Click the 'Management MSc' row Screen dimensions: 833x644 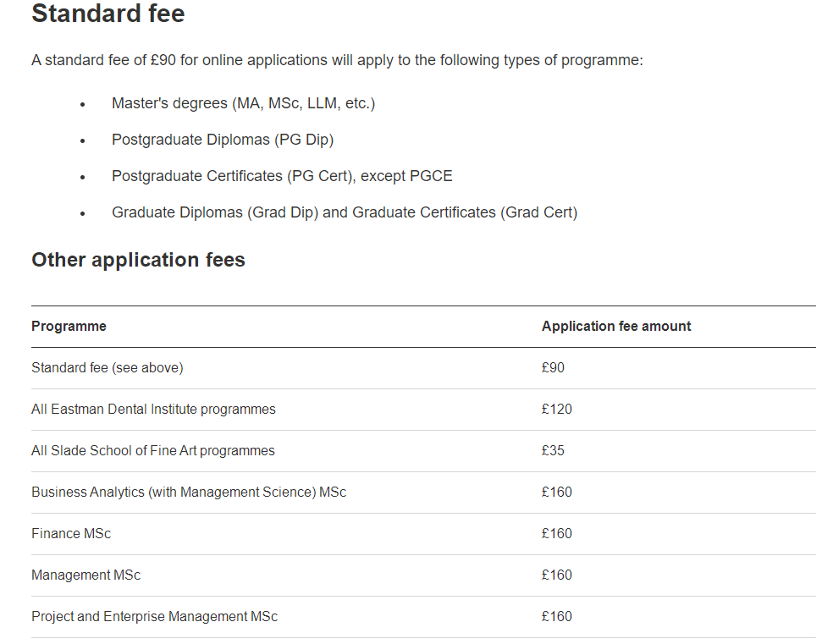click(423, 575)
